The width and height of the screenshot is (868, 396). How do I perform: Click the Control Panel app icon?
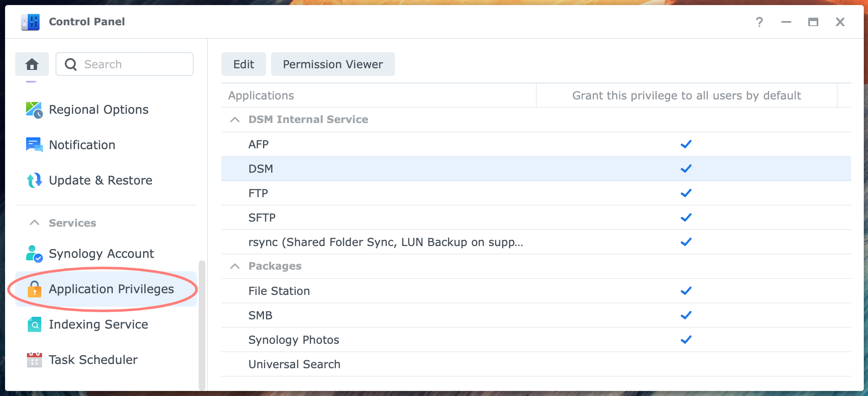pyautogui.click(x=30, y=22)
